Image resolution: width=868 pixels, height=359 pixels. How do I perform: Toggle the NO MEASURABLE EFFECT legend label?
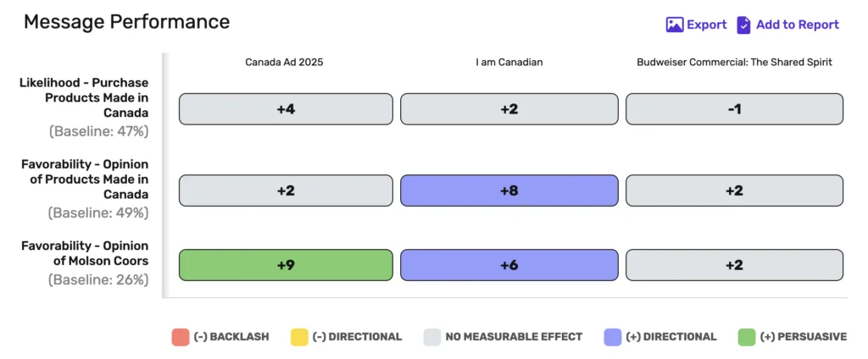514,337
